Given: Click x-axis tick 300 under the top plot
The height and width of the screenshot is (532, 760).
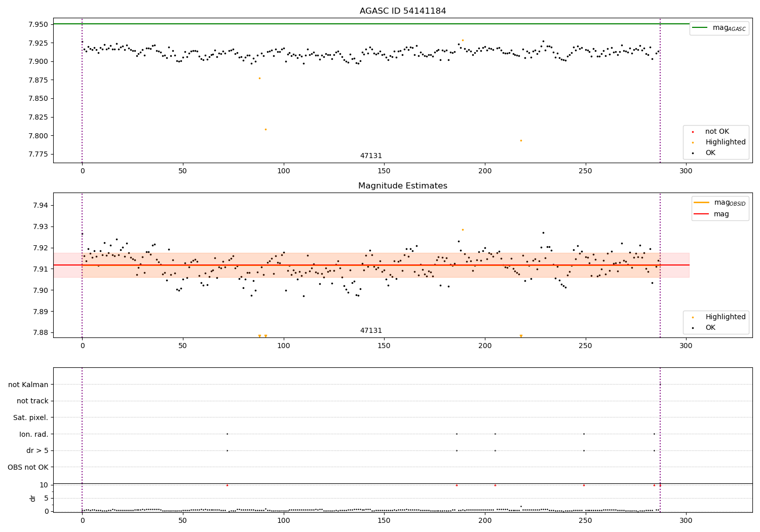Looking at the screenshot, I should [x=686, y=171].
